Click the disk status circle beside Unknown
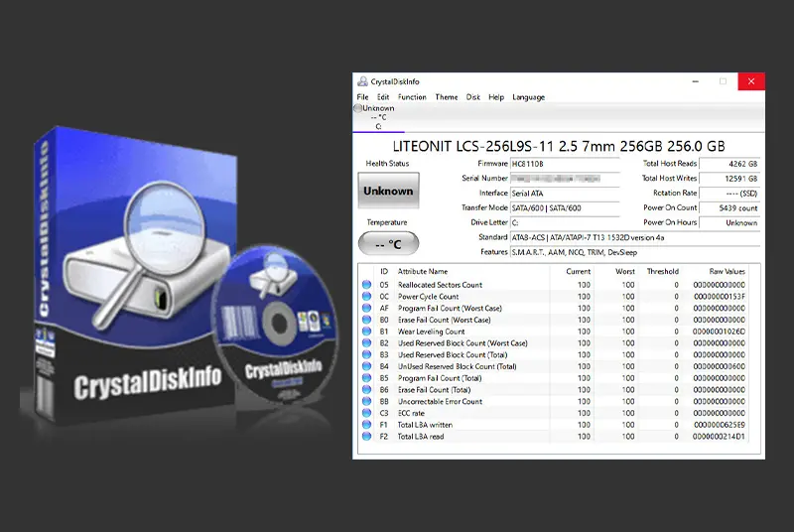This screenshot has width=794, height=532. pyautogui.click(x=357, y=108)
